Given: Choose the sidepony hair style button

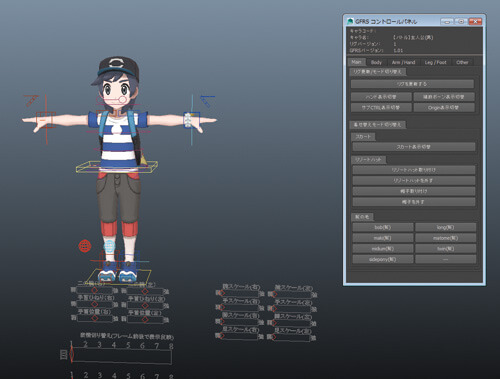Looking at the screenshot, I should 383,259.
